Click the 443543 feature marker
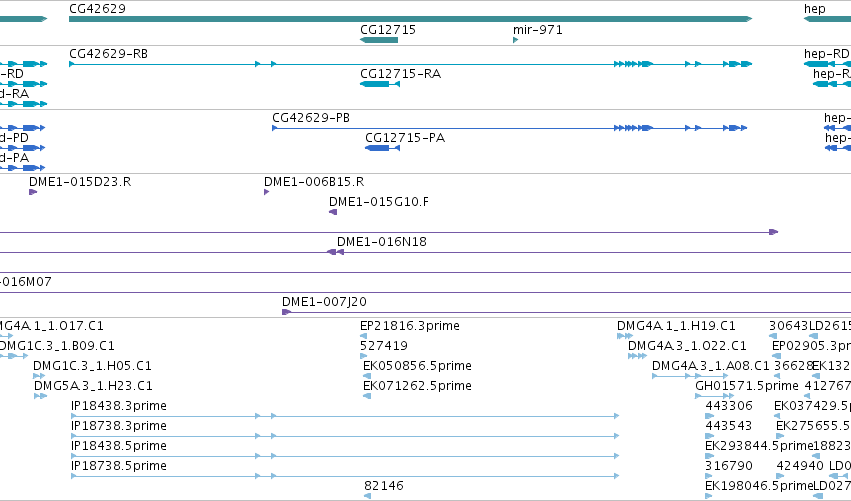851x501 pixels. point(709,436)
